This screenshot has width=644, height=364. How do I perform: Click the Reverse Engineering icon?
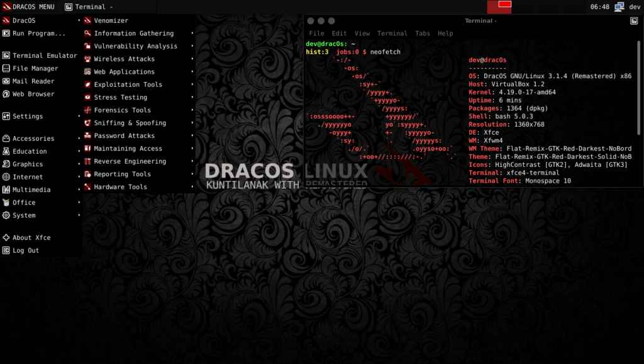tap(87, 161)
